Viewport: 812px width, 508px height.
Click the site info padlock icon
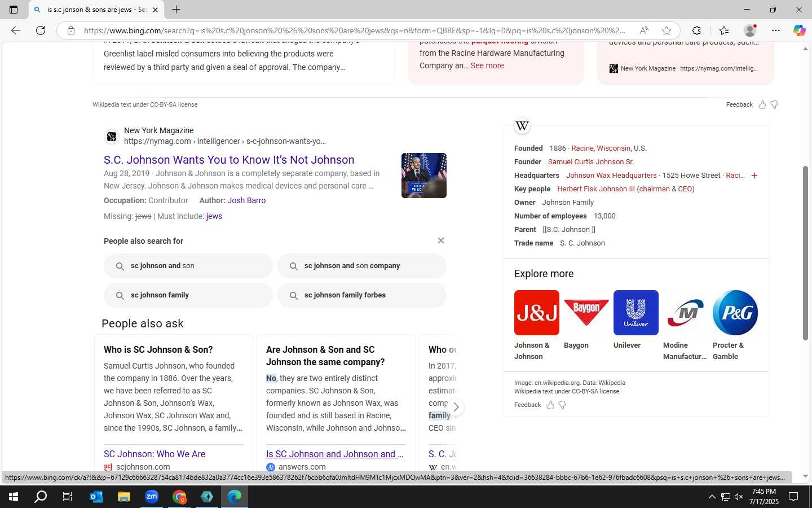(x=71, y=30)
